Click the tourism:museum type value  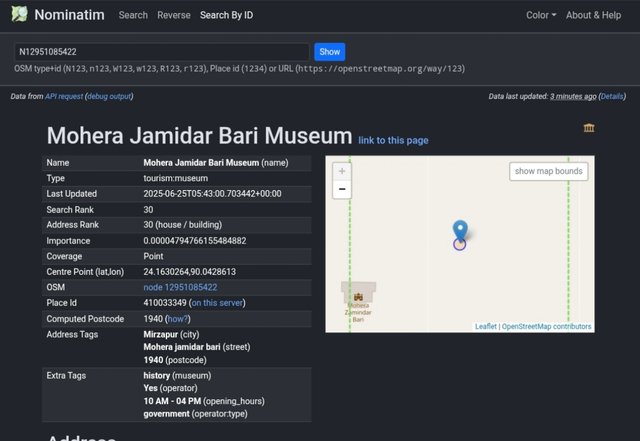click(x=176, y=178)
